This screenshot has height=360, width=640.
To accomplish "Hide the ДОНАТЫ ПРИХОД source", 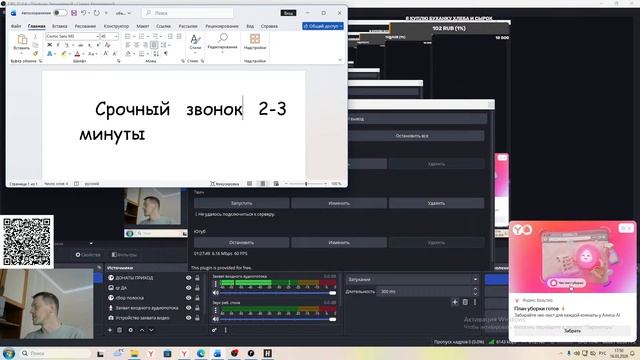I will click(189, 278).
